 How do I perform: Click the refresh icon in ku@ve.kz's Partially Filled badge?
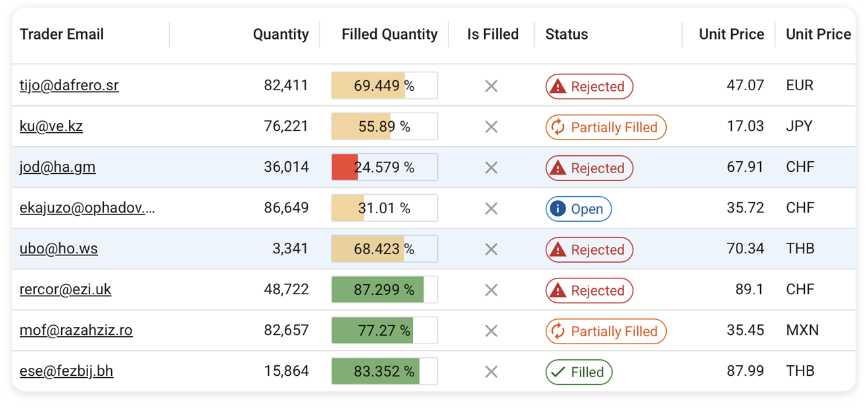click(x=557, y=127)
